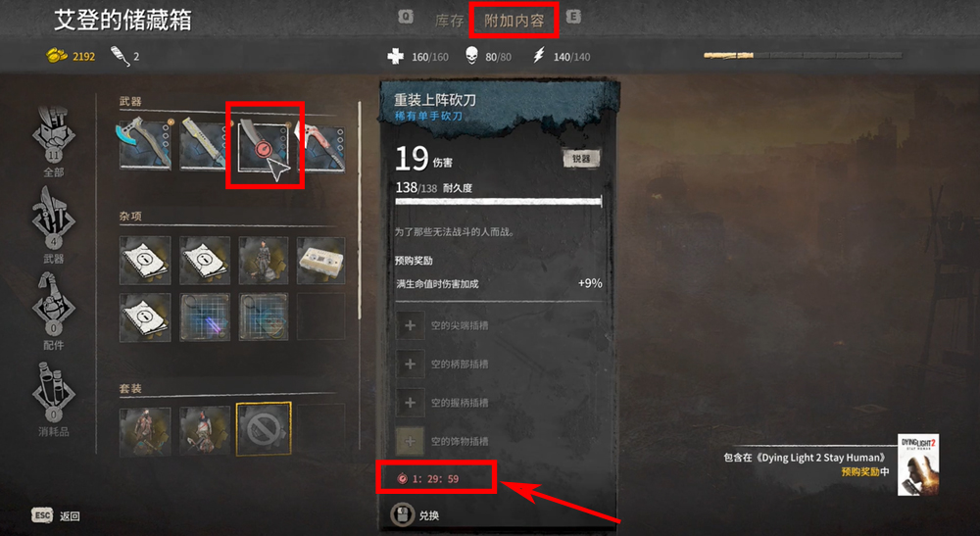The image size is (980, 536).
Task: Click the Dying Light 2 cover thumbnail
Action: 918,465
